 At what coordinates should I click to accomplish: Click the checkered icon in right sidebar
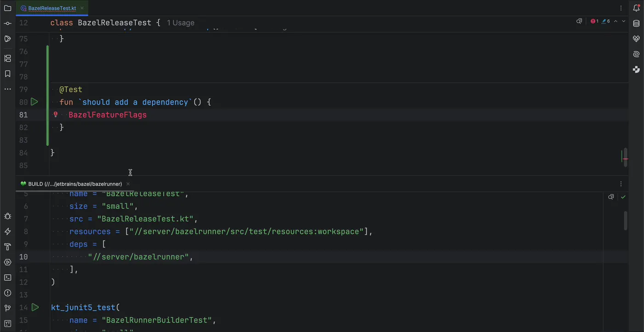(x=636, y=70)
